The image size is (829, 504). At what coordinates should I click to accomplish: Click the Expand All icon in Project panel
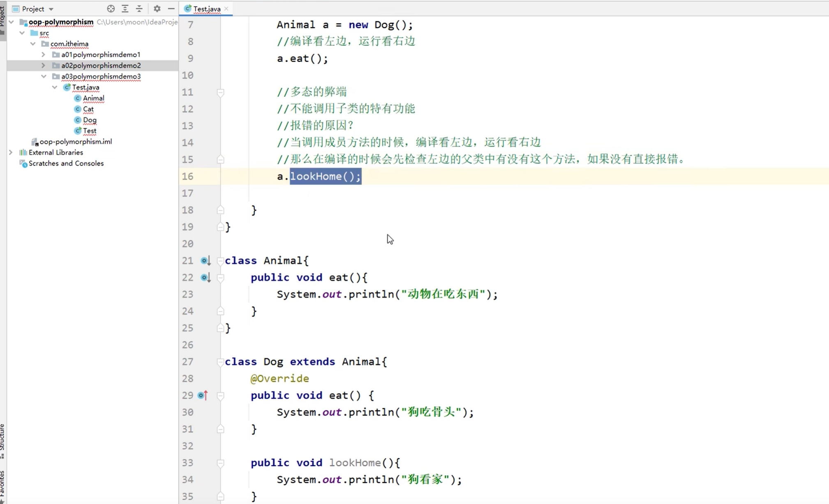pyautogui.click(x=125, y=9)
